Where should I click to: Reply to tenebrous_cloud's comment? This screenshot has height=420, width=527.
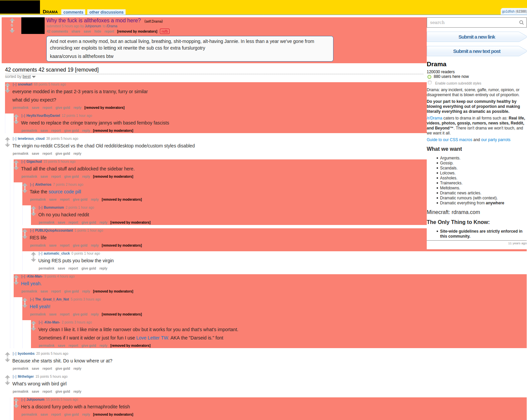pos(77,154)
